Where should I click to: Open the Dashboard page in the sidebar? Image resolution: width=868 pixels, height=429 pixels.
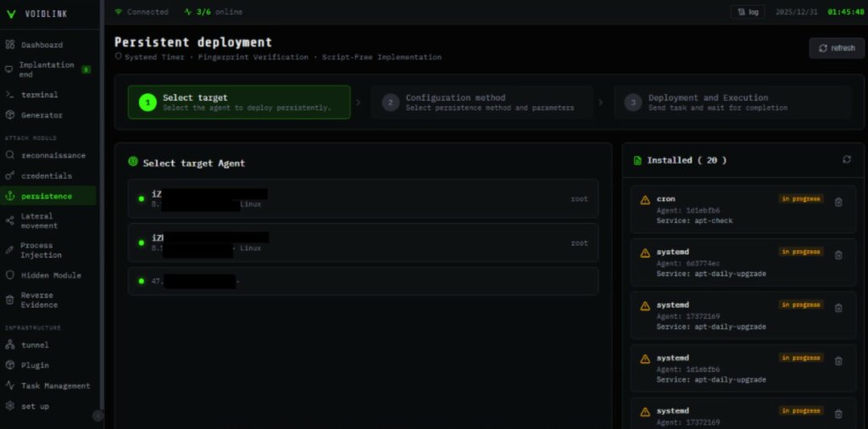(42, 45)
